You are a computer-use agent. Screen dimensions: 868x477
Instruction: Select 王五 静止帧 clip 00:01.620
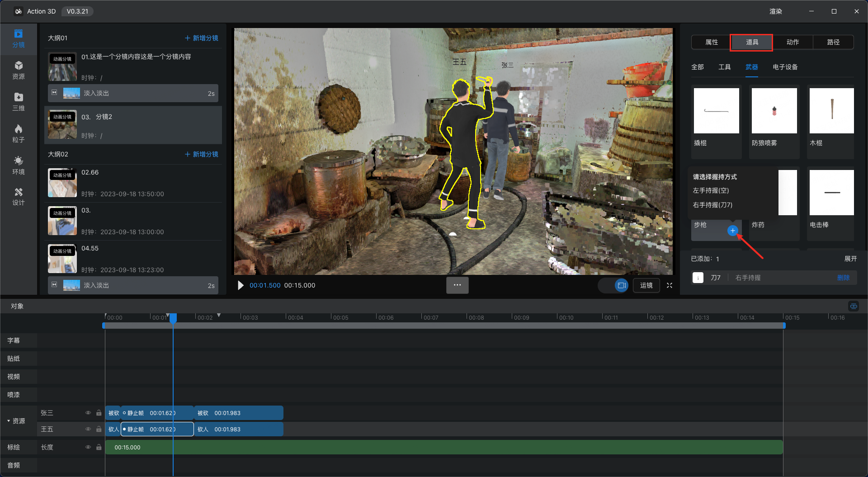[157, 429]
